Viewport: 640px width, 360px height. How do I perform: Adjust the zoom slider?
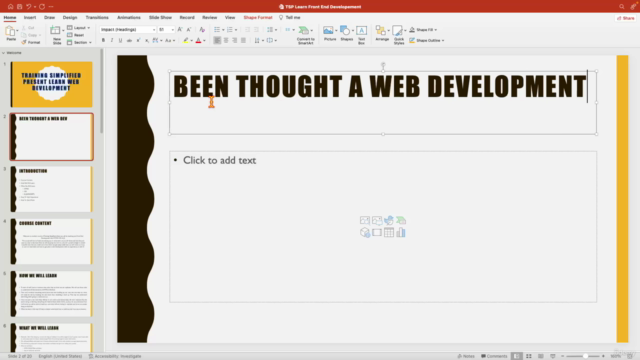tap(585, 356)
